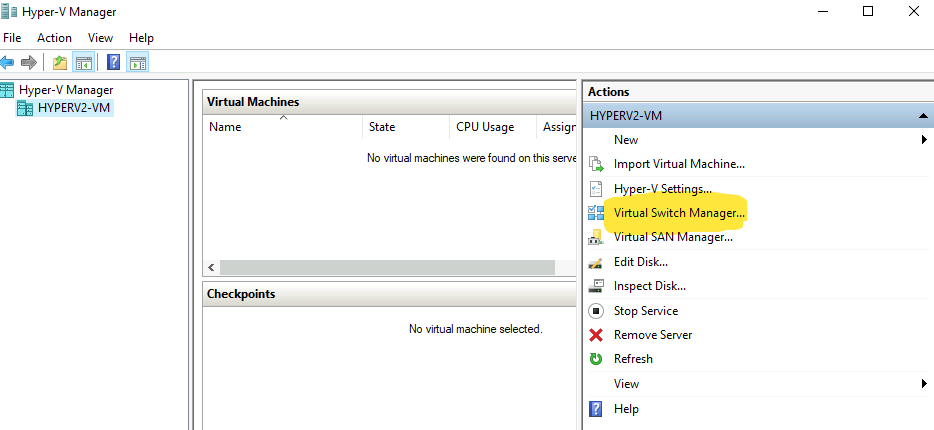Viewport: 934px width, 430px height.
Task: Click 'No virtual machine selected.' text
Action: (475, 329)
